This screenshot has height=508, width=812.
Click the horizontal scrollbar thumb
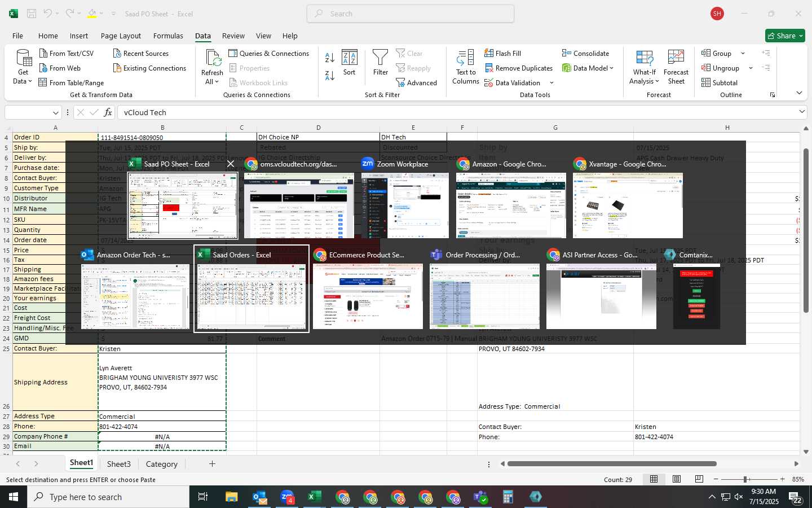pyautogui.click(x=612, y=464)
